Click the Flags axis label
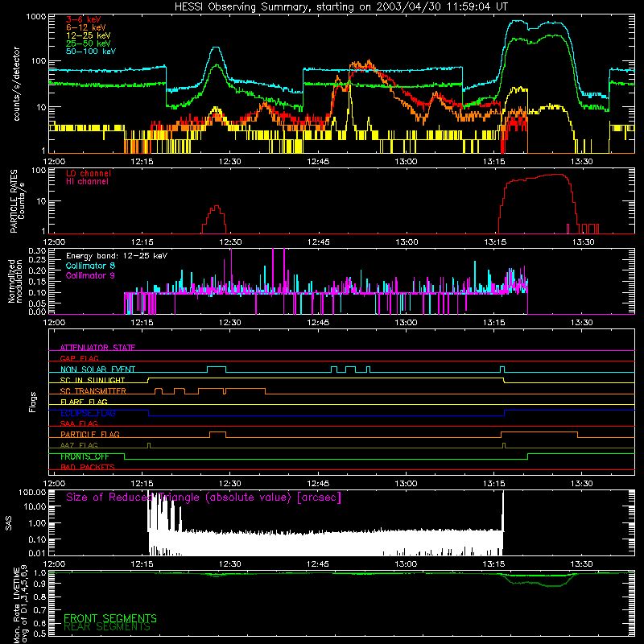644x644 pixels. coord(33,402)
